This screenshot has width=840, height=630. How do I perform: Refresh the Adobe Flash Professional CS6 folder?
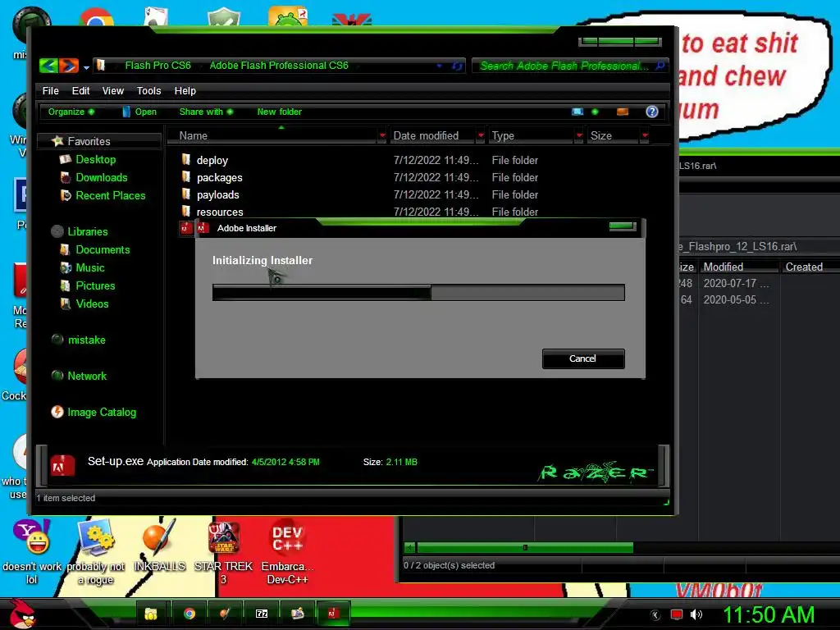point(457,66)
